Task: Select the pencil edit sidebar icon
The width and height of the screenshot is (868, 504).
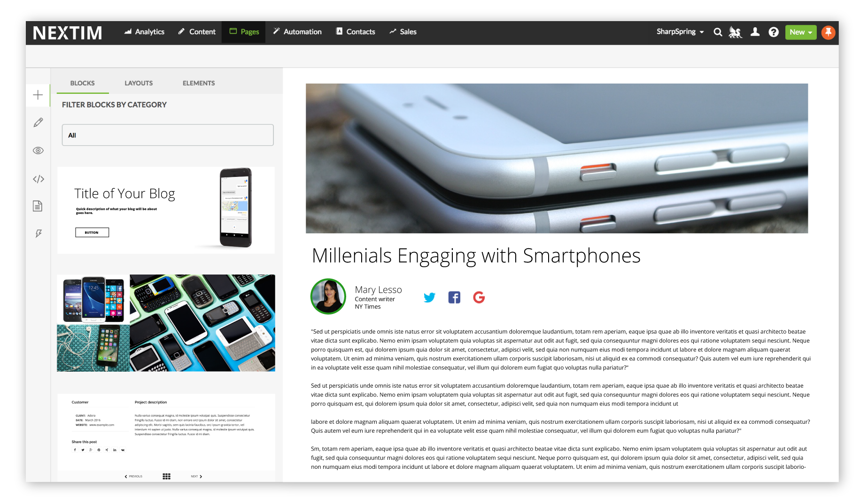Action: pos(38,122)
